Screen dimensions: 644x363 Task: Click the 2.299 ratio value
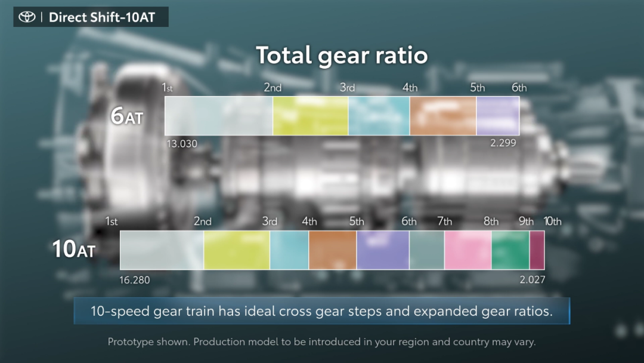(x=503, y=143)
